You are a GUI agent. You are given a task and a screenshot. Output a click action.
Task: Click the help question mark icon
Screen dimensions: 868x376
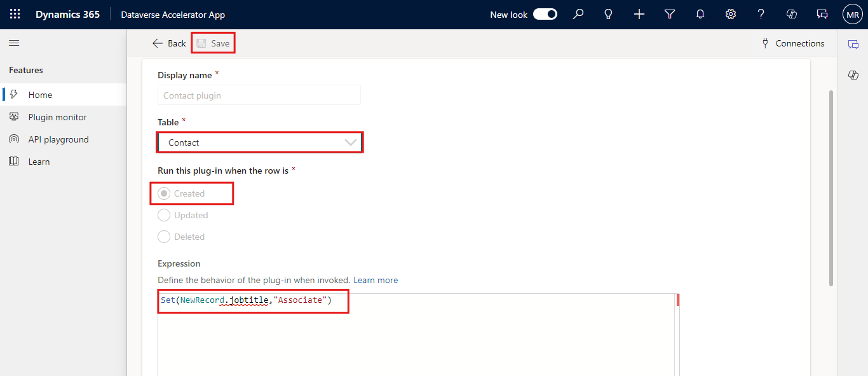coord(761,14)
